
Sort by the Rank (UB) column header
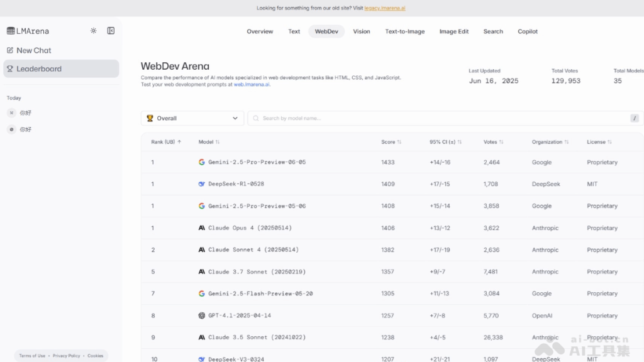coord(166,142)
